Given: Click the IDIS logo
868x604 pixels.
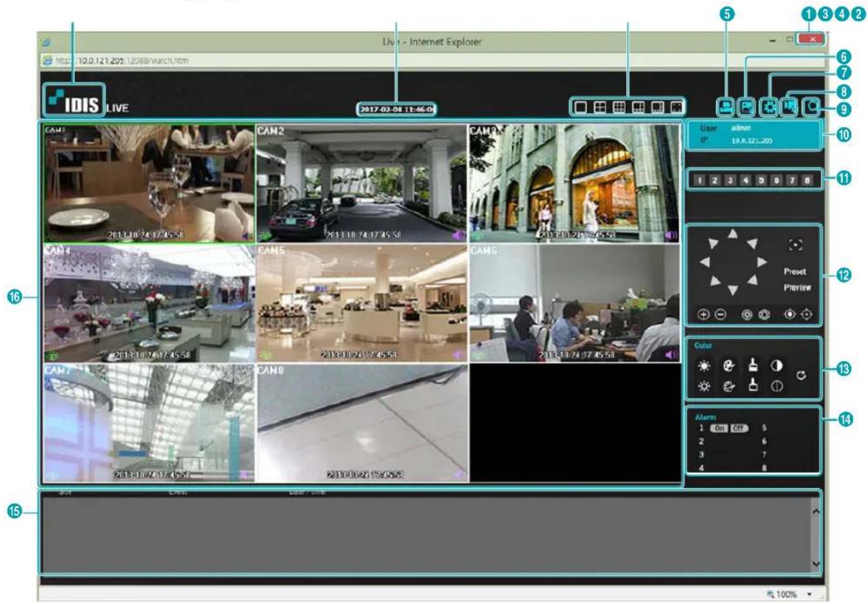Looking at the screenshot, I should click(73, 100).
